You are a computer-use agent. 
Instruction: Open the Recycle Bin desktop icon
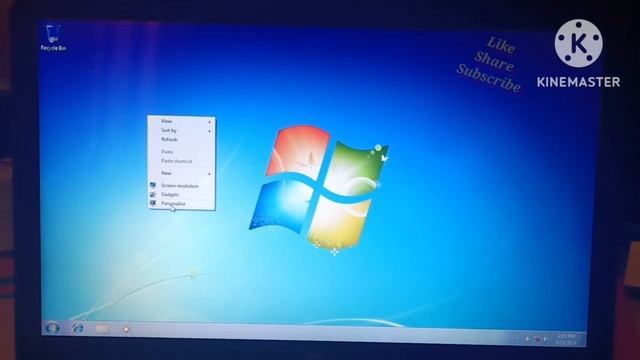click(x=53, y=38)
